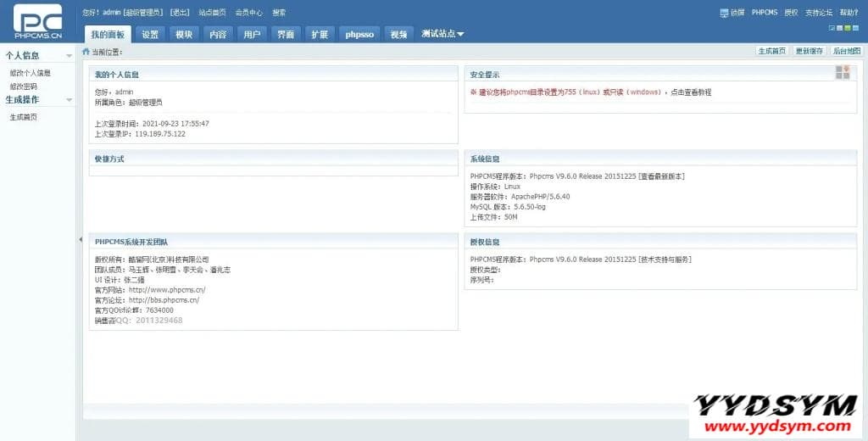Viewport: 868px width, 441px height.
Task: Click the last login time 2021-09-23 17:55:47
Action: 175,124
